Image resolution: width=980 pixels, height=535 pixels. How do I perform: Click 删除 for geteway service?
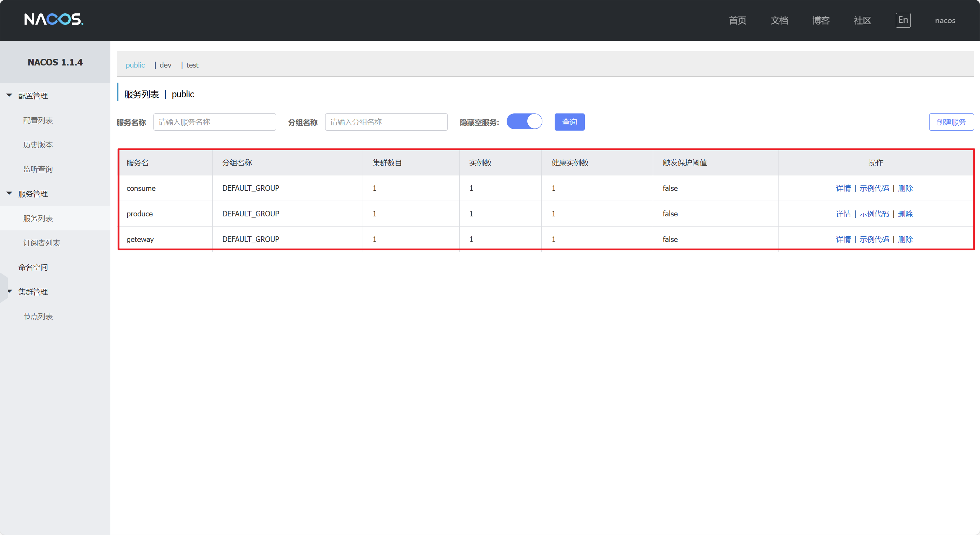pos(905,239)
